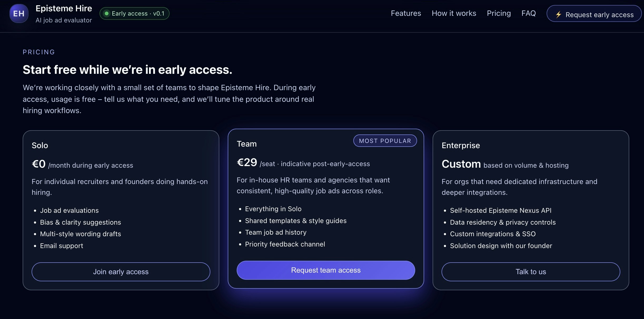Click the PRICING section label
This screenshot has height=319, width=644.
[x=39, y=52]
